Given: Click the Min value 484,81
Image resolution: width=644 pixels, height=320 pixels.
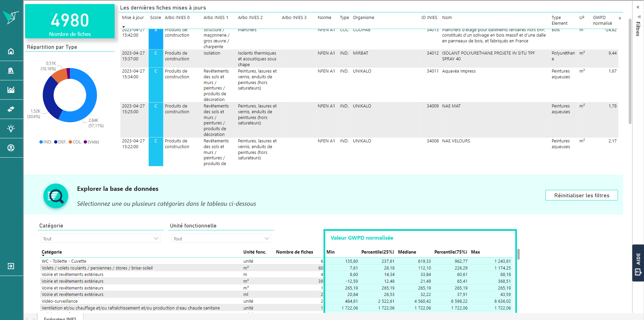Looking at the screenshot, I should click(351, 301).
